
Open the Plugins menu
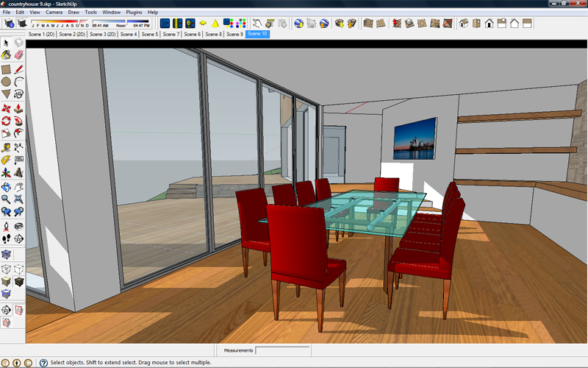tap(134, 12)
